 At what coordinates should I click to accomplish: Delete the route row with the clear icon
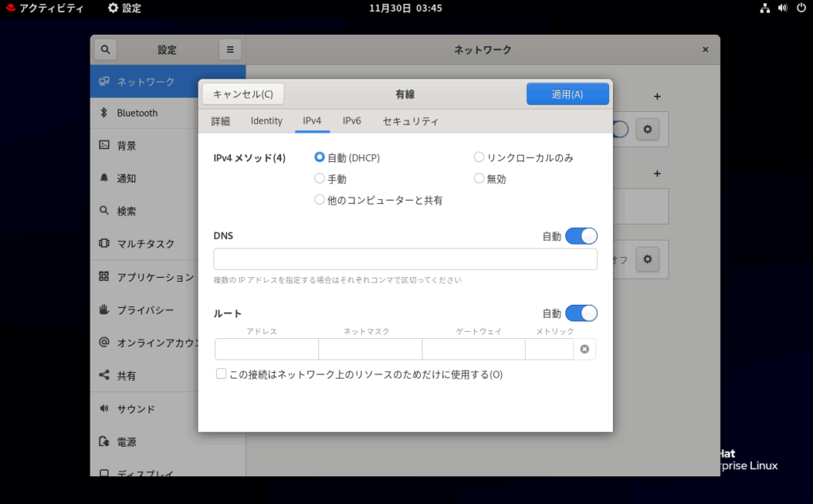coord(584,349)
